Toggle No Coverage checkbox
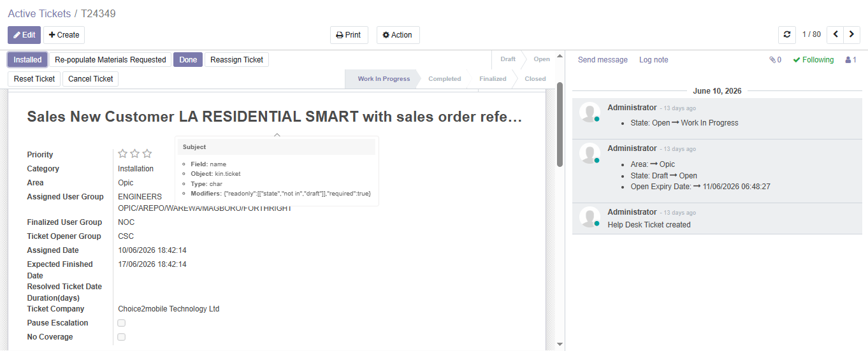The height and width of the screenshot is (351, 868). 122,337
